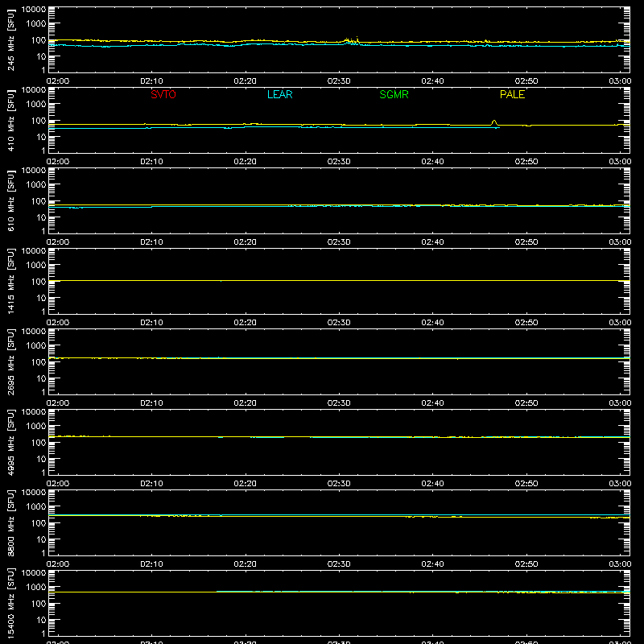Click 03:00 tick label under 8800 MHz plot
Image resolution: width=644 pixels, height=644 pixels.
tap(620, 564)
